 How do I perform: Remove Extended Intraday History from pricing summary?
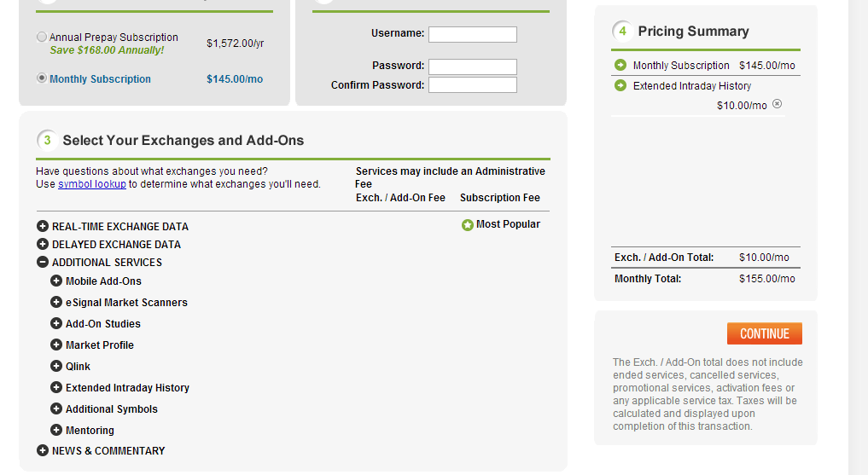778,104
